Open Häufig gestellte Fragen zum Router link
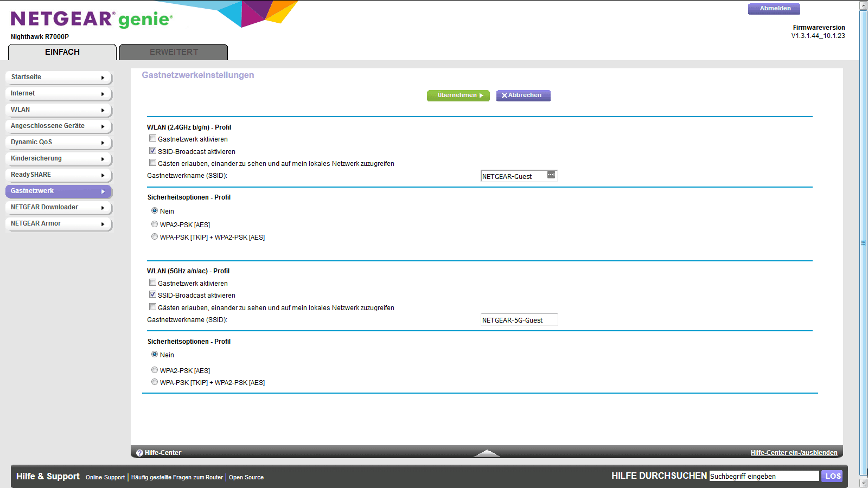Image resolution: width=868 pixels, height=488 pixels. 177,478
